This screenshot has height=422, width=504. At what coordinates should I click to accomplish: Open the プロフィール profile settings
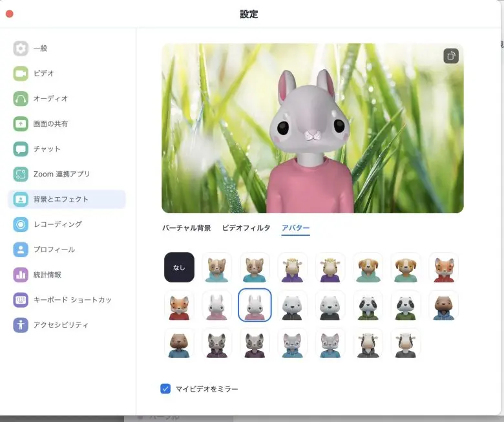point(67,249)
